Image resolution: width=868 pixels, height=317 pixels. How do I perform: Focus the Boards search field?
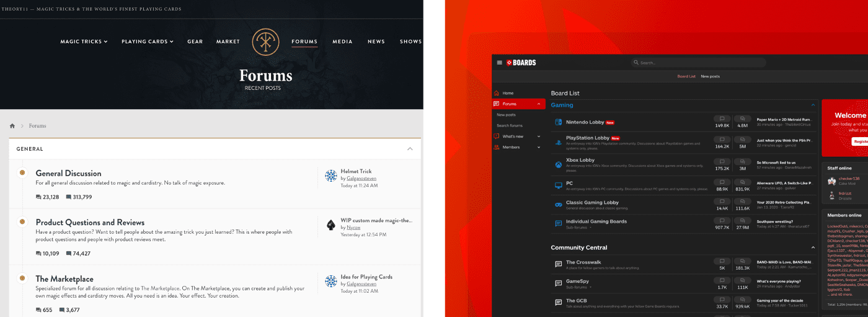[x=698, y=63]
